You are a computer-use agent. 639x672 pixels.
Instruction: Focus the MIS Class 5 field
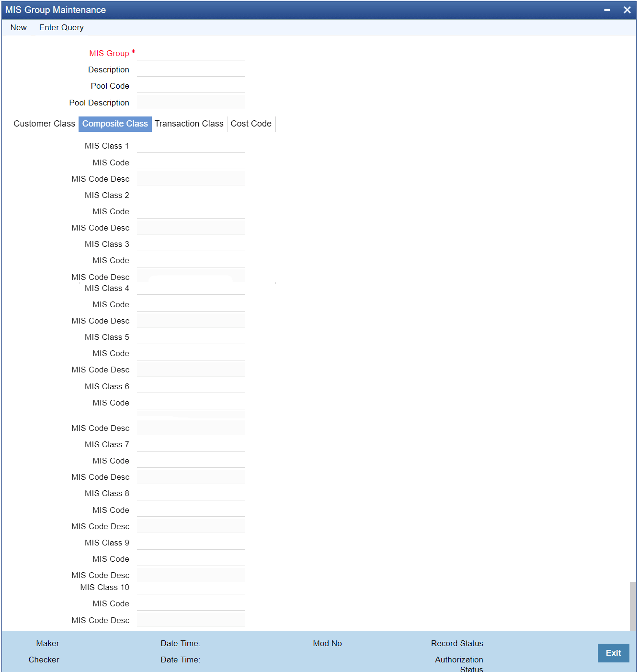pyautogui.click(x=191, y=337)
